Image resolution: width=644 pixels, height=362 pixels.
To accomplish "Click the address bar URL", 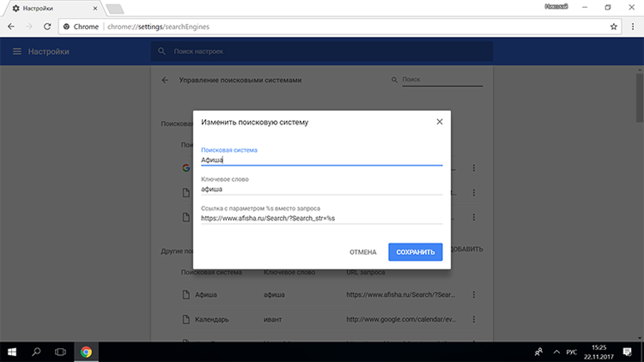I will click(158, 27).
